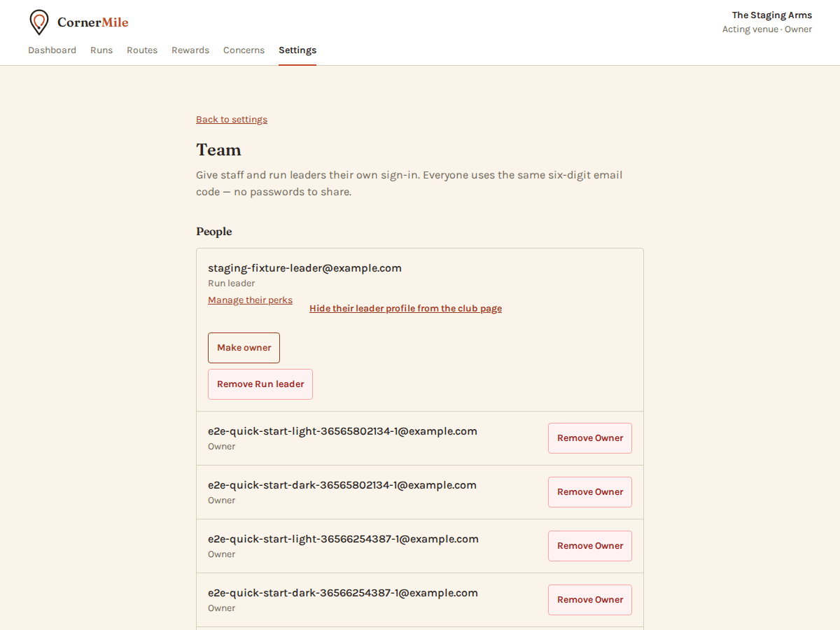Viewport: 840px width, 630px height.
Task: Remove Owner for e2e-quick-start-dark-36566254387-1
Action: (x=590, y=600)
